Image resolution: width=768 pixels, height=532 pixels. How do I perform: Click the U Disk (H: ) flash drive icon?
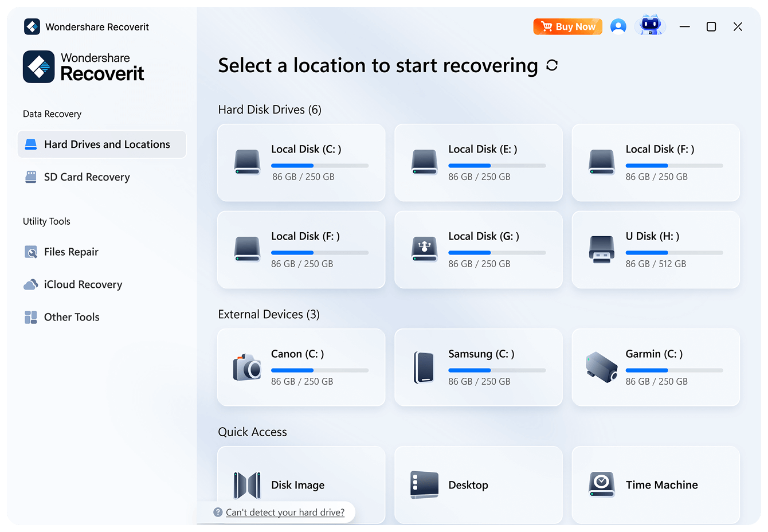(x=602, y=250)
